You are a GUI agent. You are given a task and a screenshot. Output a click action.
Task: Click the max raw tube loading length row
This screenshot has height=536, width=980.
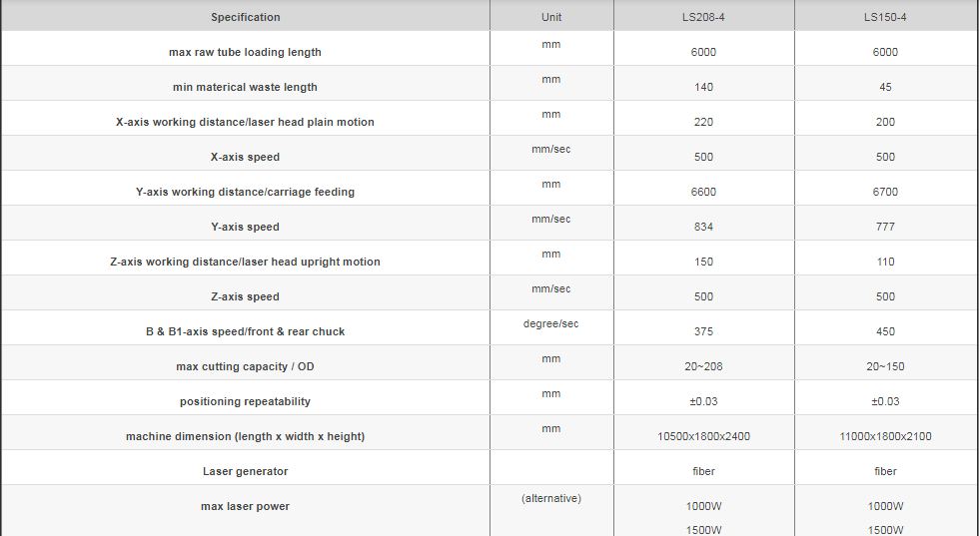click(490, 48)
